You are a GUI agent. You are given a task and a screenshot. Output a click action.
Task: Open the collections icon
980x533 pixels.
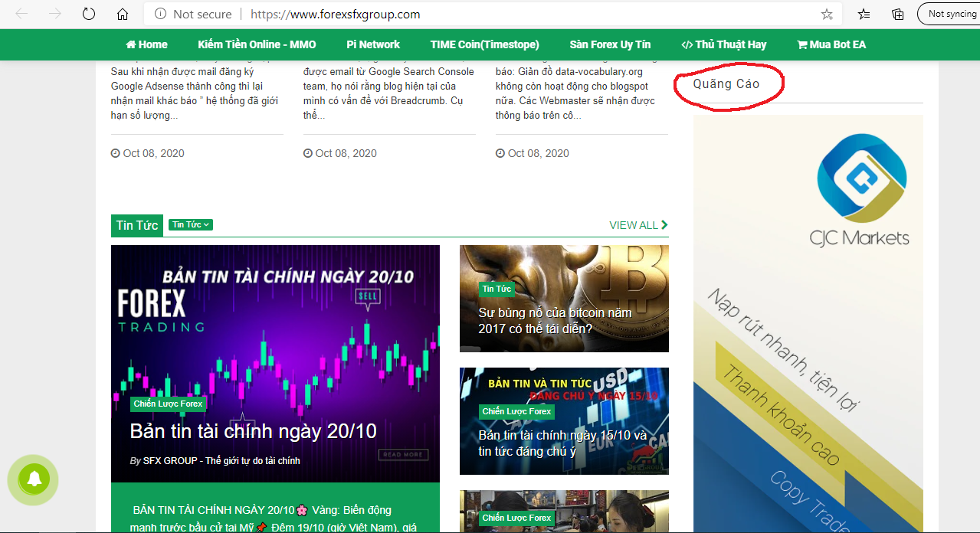coord(898,14)
